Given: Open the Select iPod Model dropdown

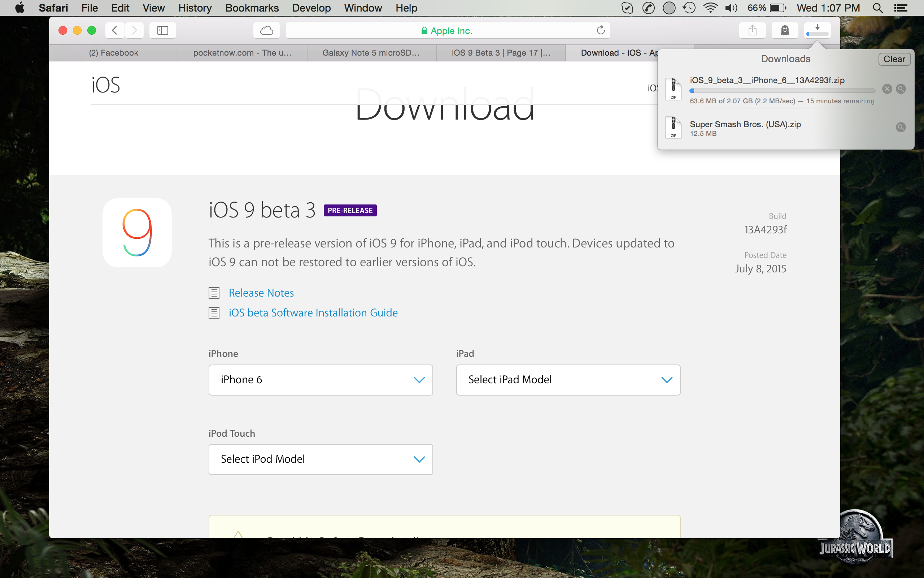Looking at the screenshot, I should [321, 459].
